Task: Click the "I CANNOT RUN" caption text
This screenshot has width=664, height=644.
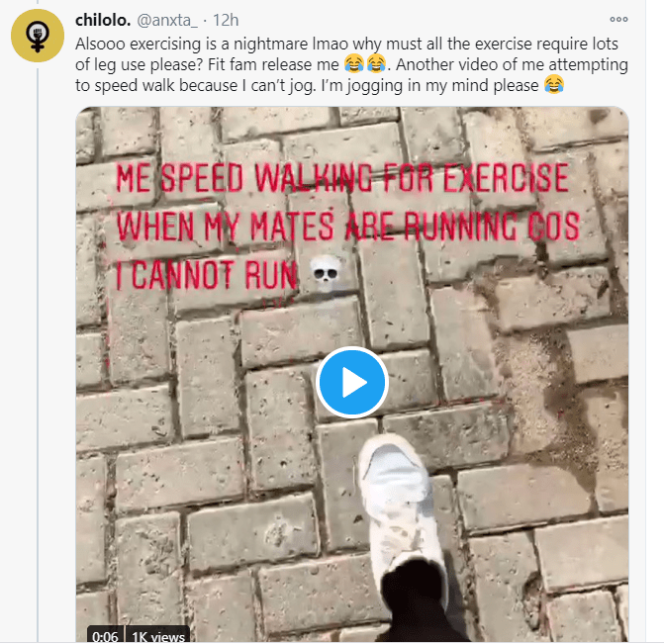Action: 206,271
